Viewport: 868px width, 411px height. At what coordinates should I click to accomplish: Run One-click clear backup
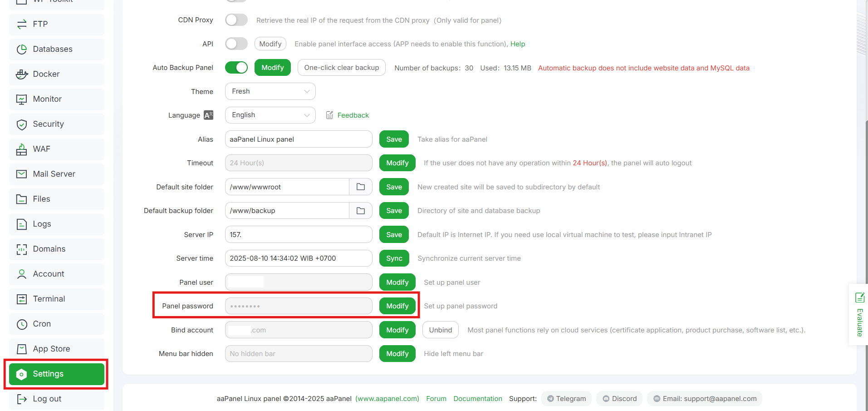[x=341, y=67]
